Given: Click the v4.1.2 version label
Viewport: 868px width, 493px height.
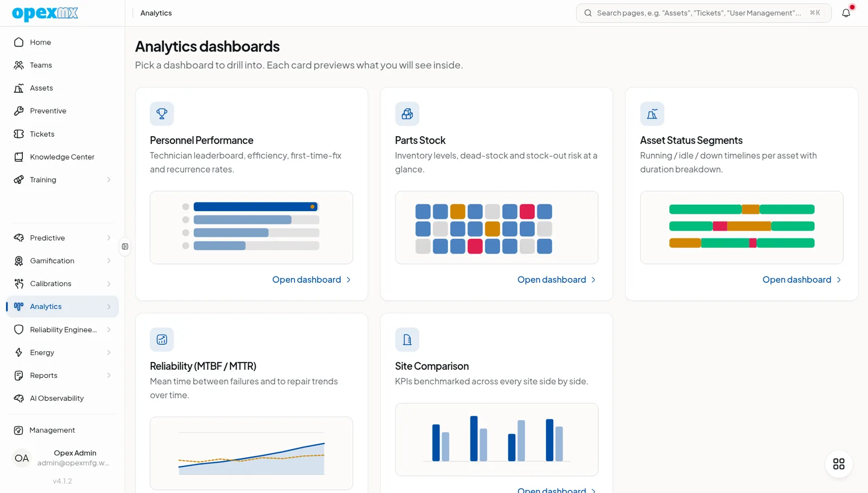Looking at the screenshot, I should click(62, 481).
